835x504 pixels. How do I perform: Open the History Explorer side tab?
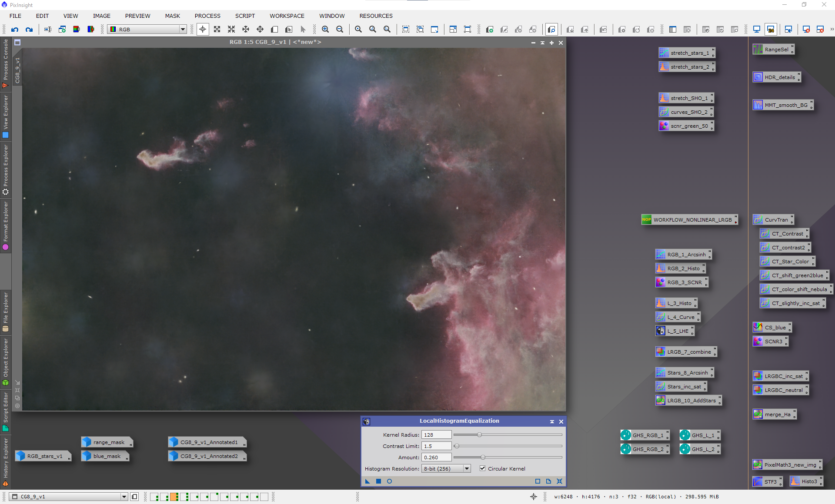6,461
